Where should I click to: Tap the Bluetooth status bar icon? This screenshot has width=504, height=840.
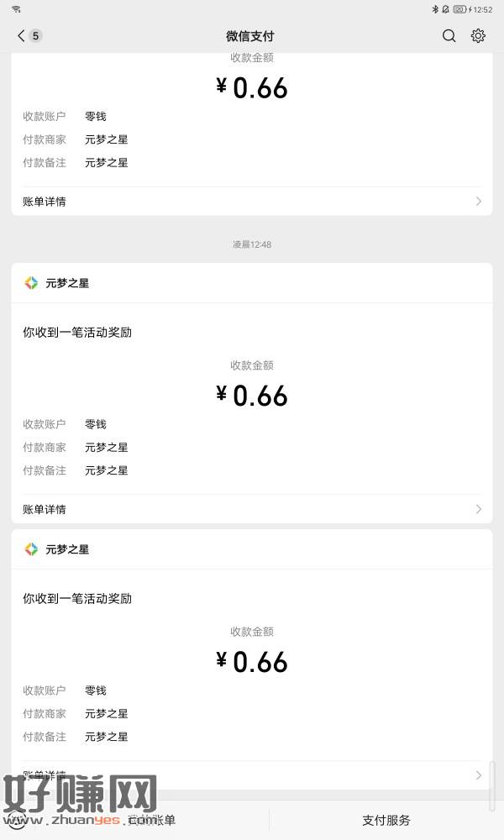(x=435, y=9)
